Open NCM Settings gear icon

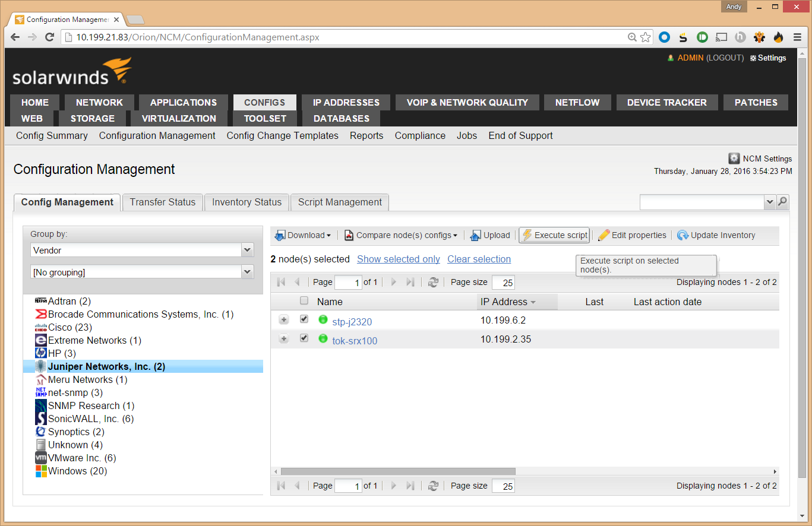734,159
